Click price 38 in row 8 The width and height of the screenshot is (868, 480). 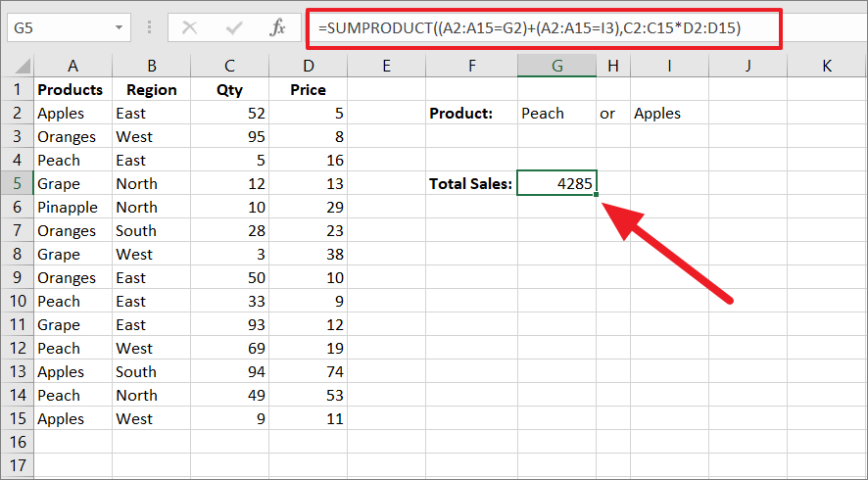pos(309,254)
